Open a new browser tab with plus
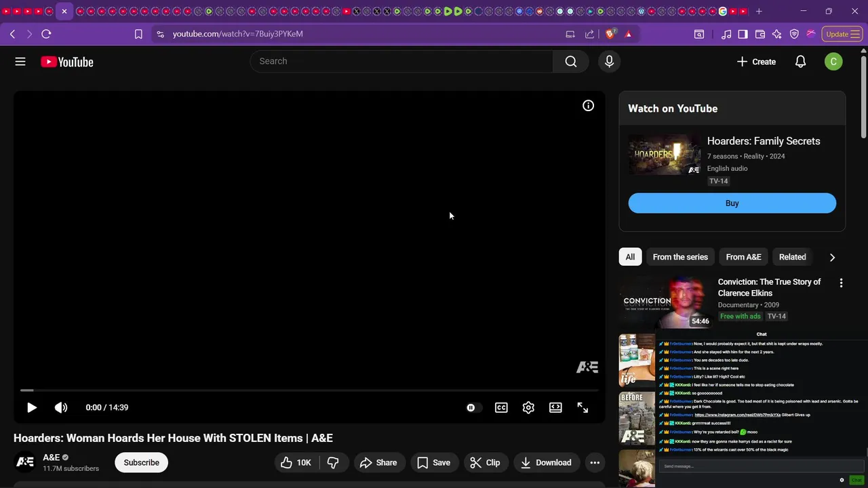This screenshot has width=868, height=488. pos(759,12)
